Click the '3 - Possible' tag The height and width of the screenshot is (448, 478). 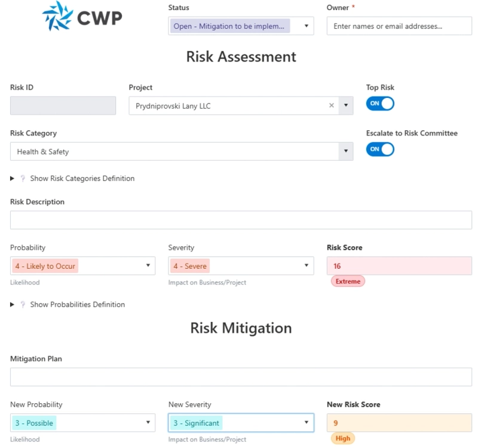click(x=34, y=423)
